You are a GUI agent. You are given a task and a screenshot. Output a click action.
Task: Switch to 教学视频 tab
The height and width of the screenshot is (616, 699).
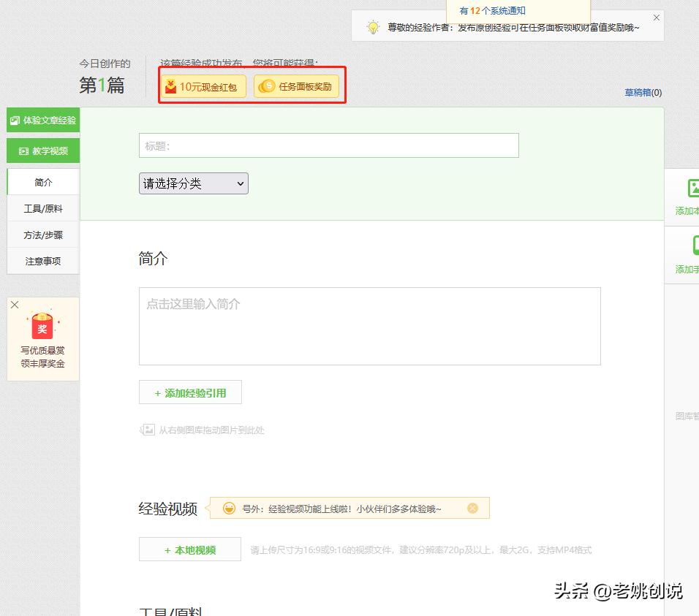(43, 151)
